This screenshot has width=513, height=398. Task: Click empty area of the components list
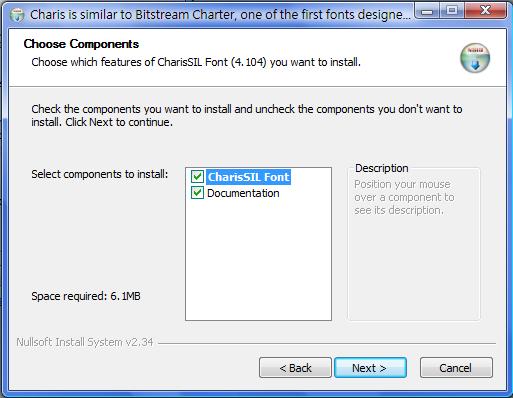click(258, 260)
